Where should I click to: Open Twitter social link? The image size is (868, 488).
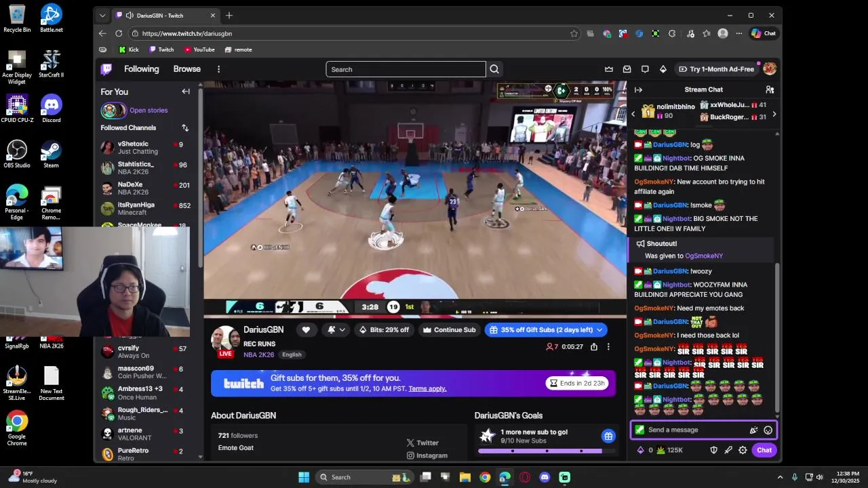(423, 443)
